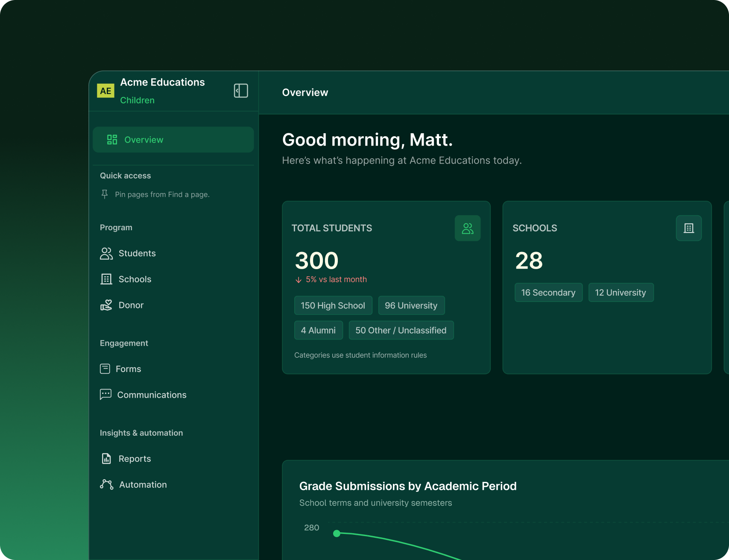Open the Overview page in sidebar
This screenshot has height=560, width=729.
click(x=173, y=140)
